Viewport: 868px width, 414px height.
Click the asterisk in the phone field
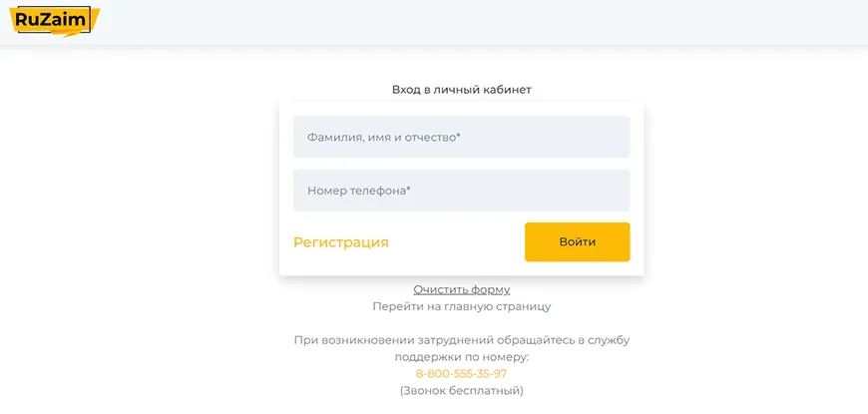409,189
